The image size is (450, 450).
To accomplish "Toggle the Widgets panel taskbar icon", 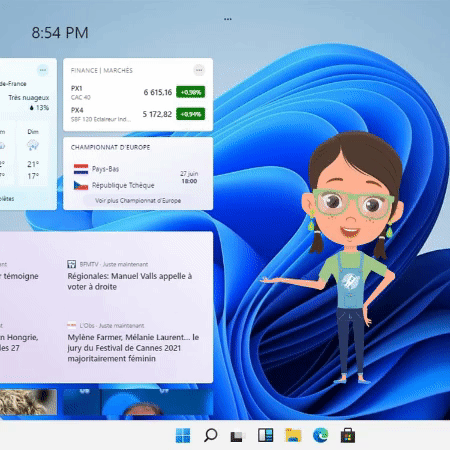I will [x=266, y=435].
